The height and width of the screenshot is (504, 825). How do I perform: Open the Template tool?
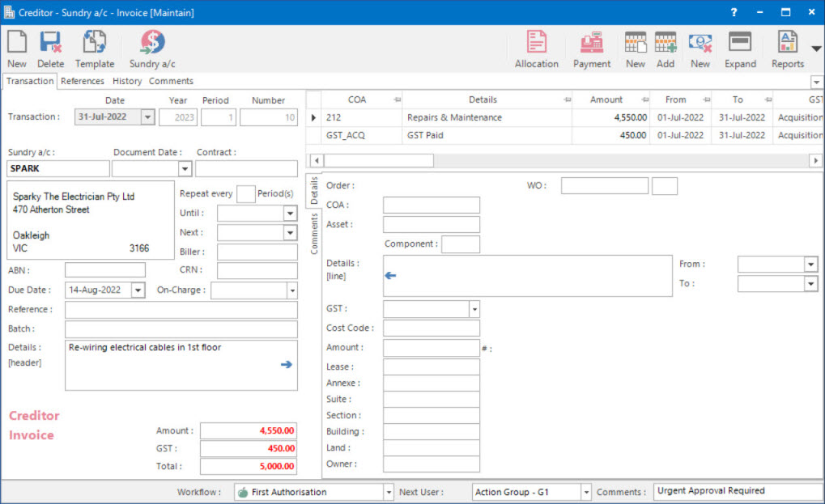coord(95,44)
